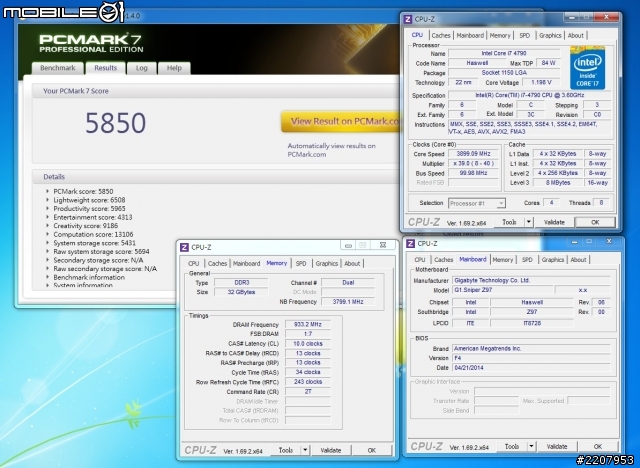Select the memory size 32 GBytes value

(241, 292)
